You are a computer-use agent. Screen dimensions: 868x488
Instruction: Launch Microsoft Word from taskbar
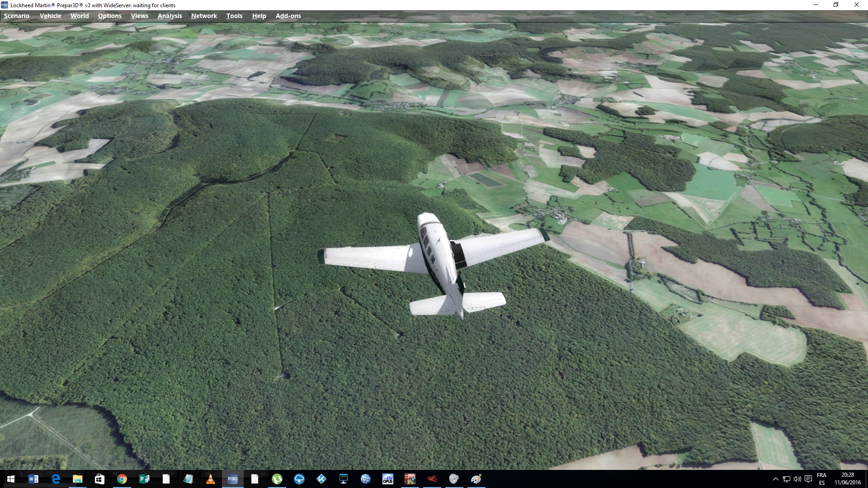tap(33, 479)
